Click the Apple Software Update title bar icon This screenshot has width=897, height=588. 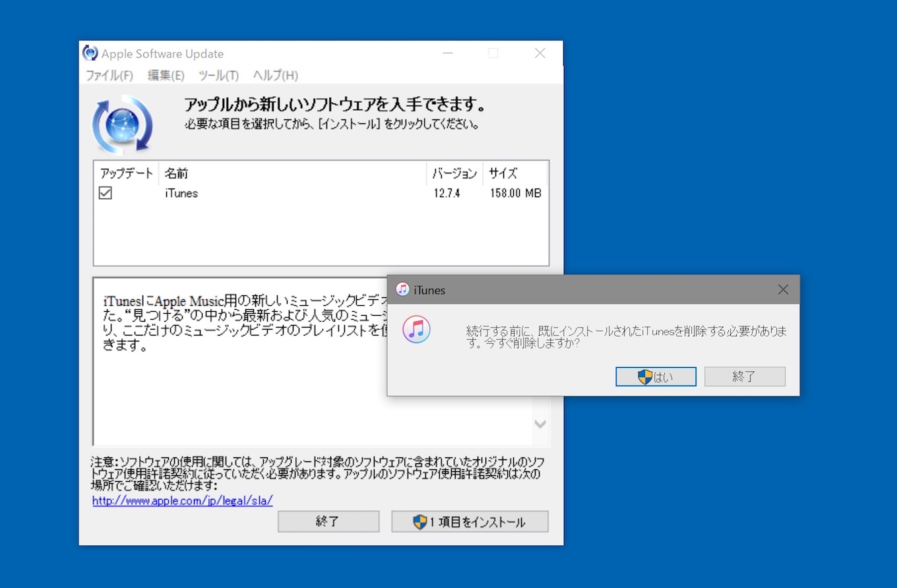[x=90, y=53]
